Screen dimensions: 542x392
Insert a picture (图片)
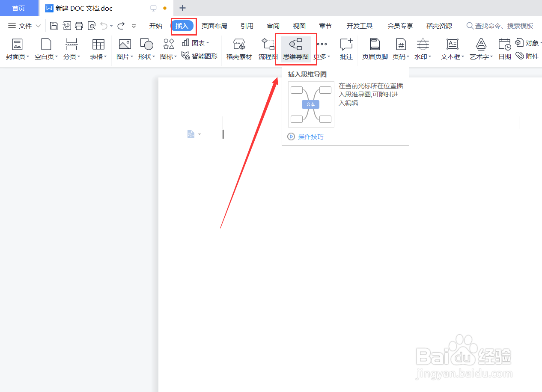pyautogui.click(x=125, y=49)
